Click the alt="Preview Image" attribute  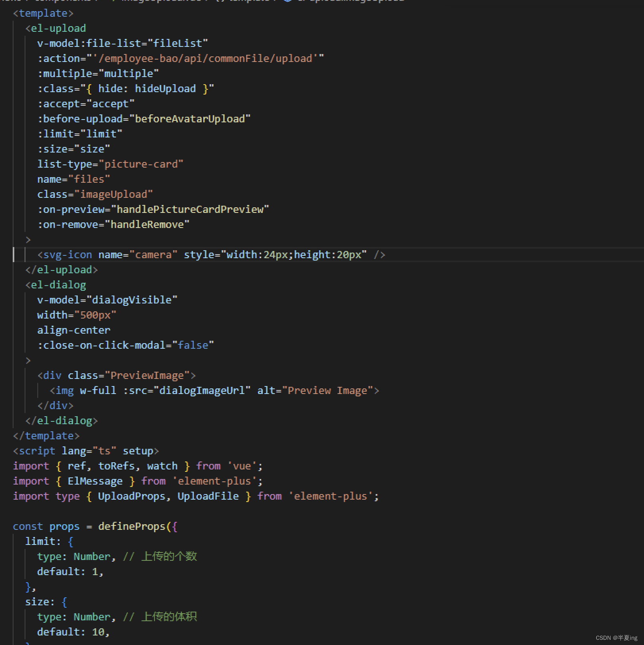315,390
